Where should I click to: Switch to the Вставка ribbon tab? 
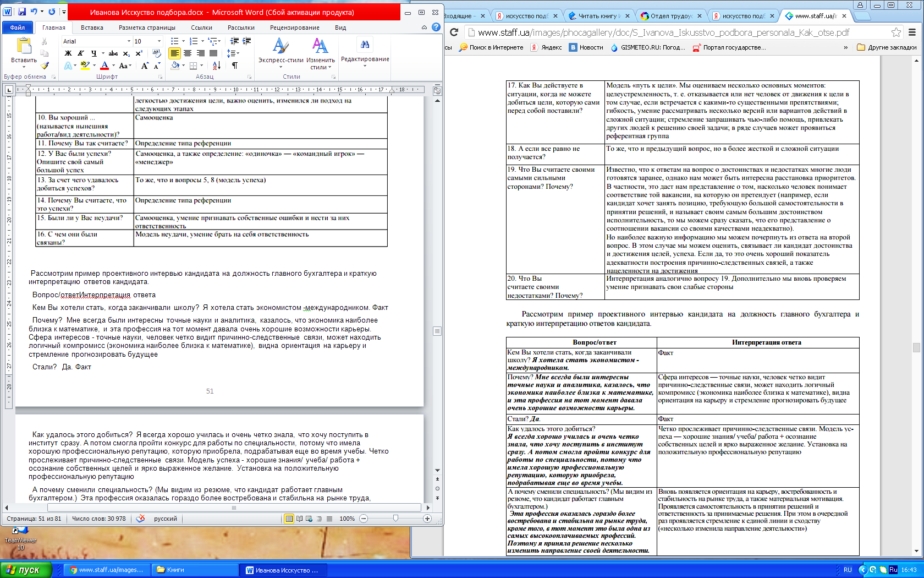tap(92, 27)
